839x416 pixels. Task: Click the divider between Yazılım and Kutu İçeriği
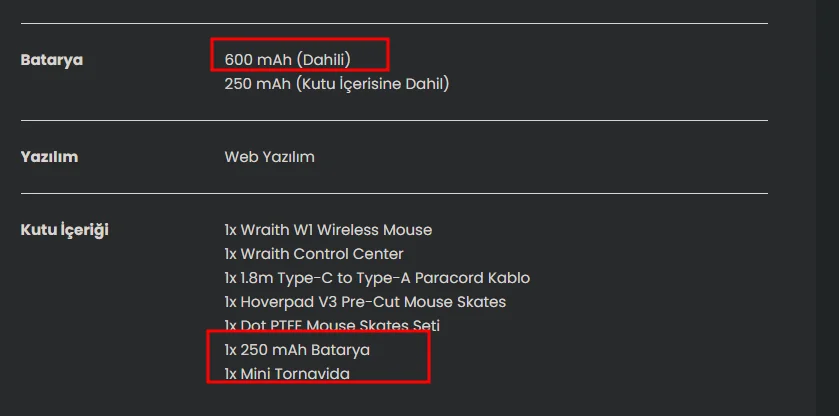394,193
